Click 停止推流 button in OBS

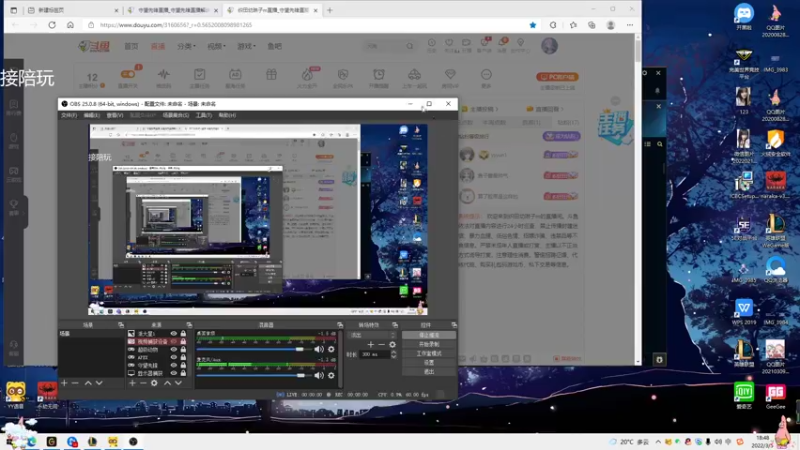click(429, 335)
